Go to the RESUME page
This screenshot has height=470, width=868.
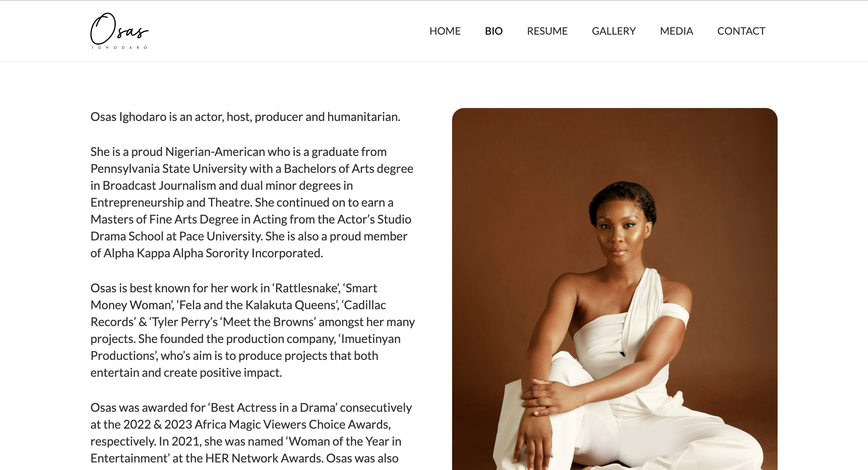pos(547,31)
